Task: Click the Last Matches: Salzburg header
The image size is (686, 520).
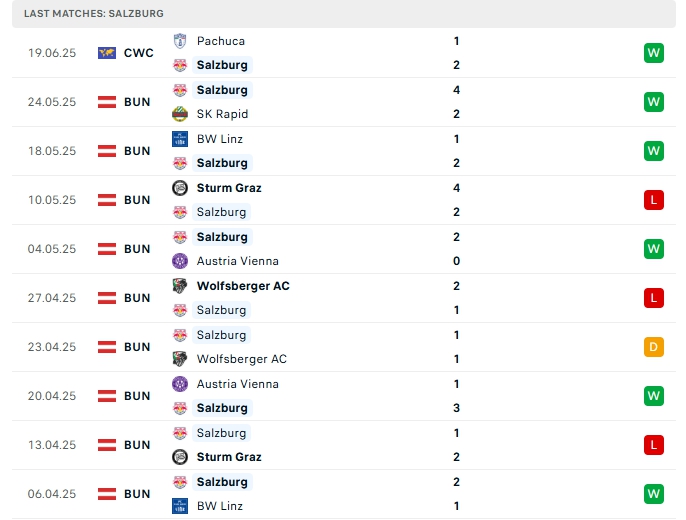Action: point(93,13)
